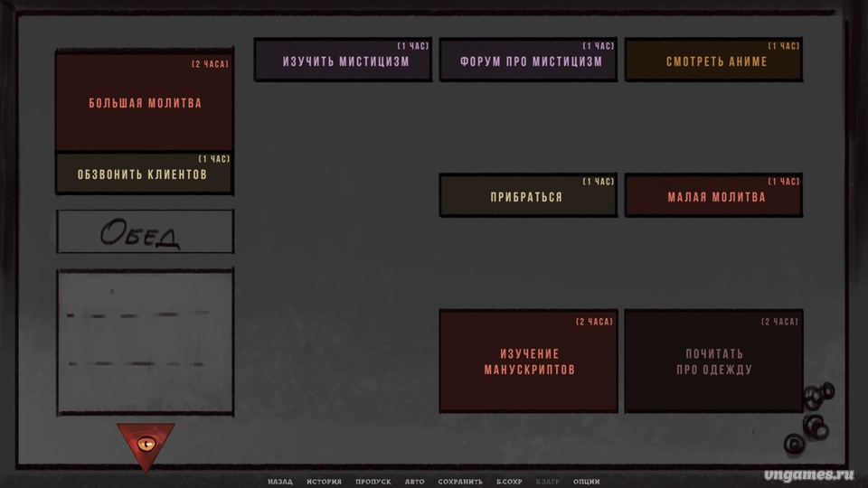This screenshot has height=488, width=868.
Task: Click Б.Сохр quick save
Action: click(x=509, y=482)
